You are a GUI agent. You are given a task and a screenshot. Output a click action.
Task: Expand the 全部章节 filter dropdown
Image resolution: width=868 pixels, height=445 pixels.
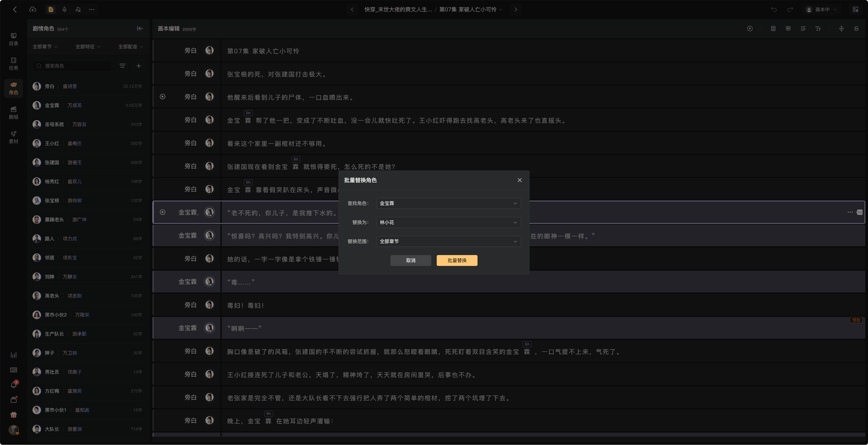click(45, 47)
